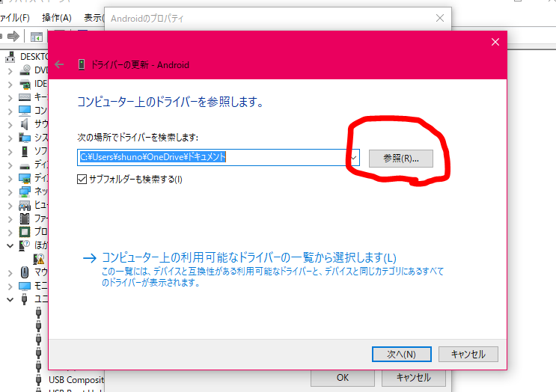
Task: Click the DVD drive icon in device tree
Action: (25, 70)
